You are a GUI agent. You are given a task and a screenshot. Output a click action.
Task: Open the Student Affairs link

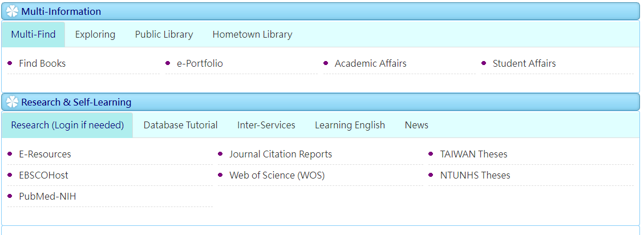click(524, 64)
